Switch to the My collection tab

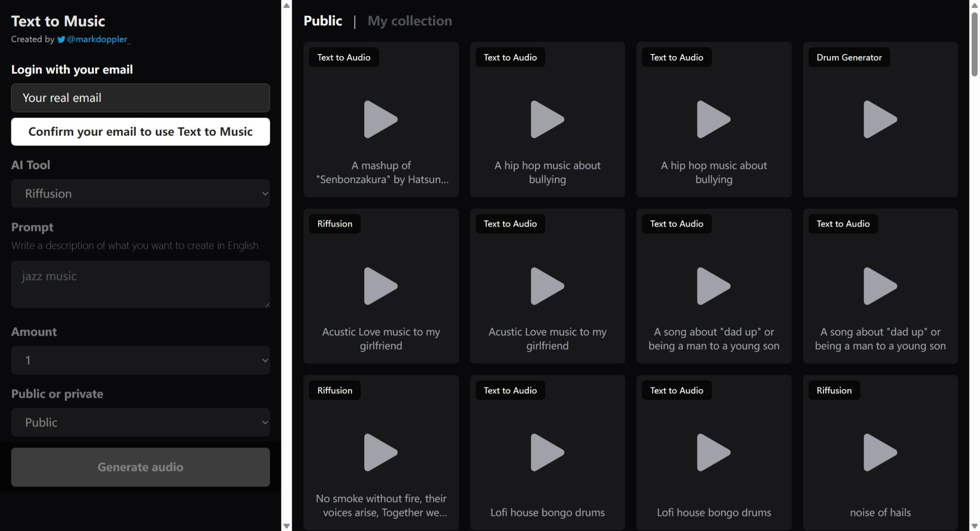[x=409, y=21]
